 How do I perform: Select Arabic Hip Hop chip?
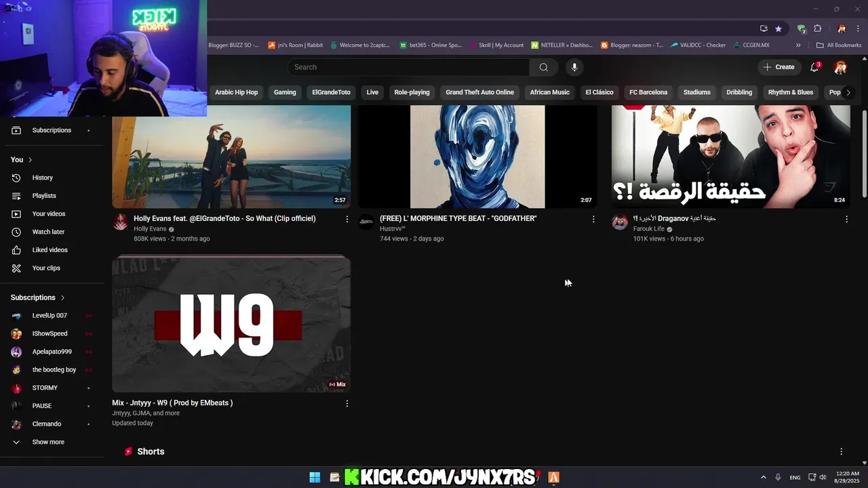pos(236,92)
